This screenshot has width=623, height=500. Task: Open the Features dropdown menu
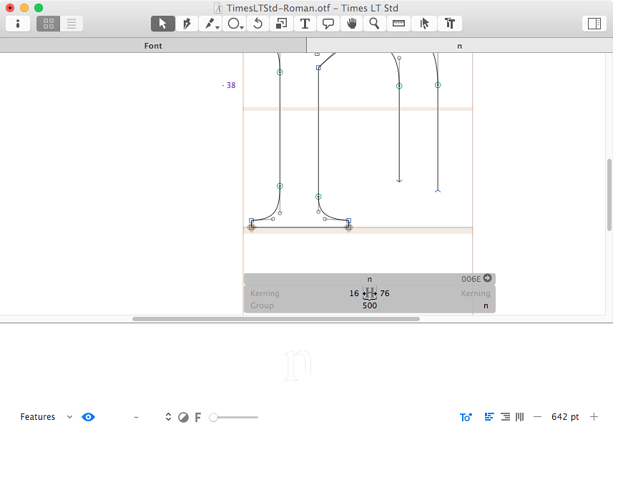pyautogui.click(x=46, y=417)
